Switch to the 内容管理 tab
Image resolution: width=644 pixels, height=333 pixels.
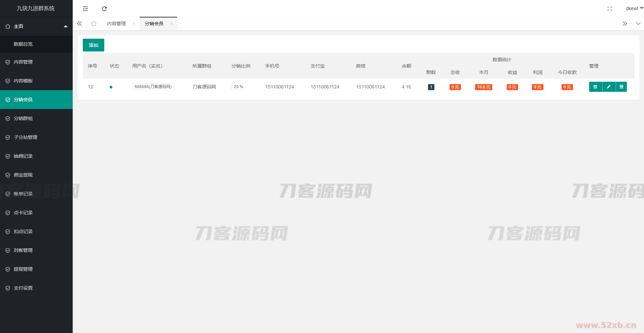tap(116, 24)
